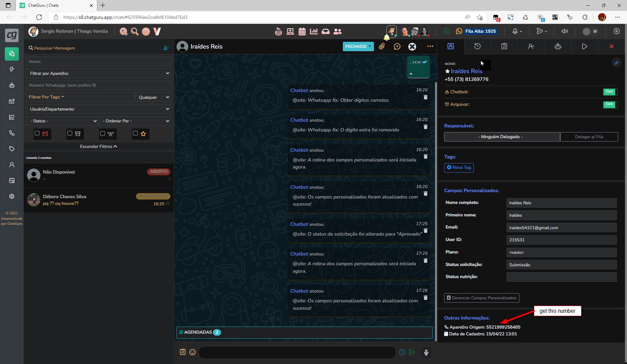
Task: Open the Débora Chaves Silva chat
Action: click(99, 200)
